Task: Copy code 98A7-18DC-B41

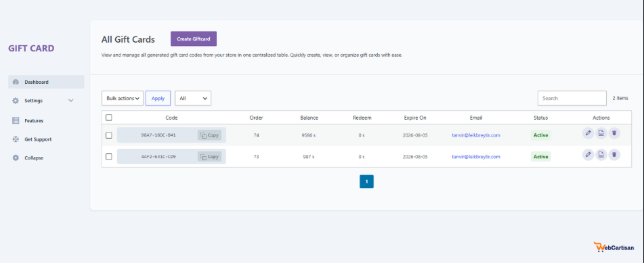Action: click(x=209, y=135)
